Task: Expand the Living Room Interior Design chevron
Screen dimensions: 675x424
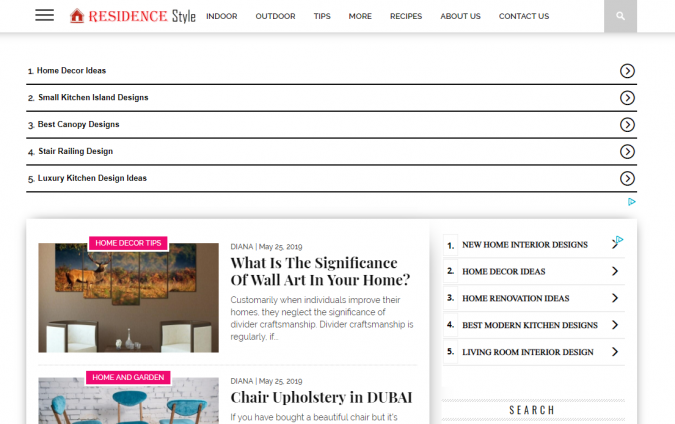Action: tap(615, 352)
